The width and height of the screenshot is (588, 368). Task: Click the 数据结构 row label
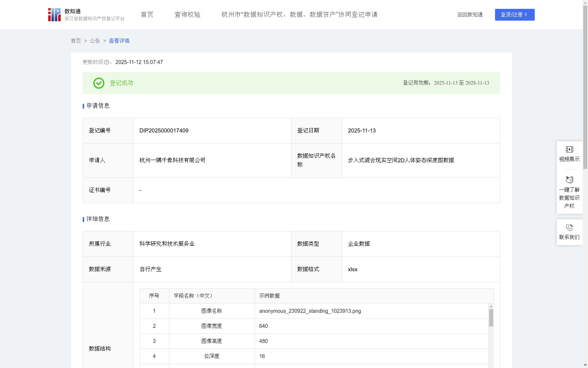[100, 349]
